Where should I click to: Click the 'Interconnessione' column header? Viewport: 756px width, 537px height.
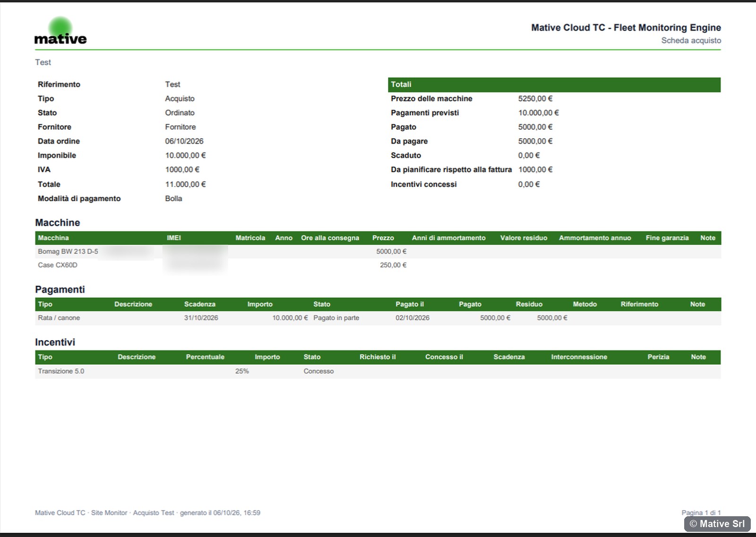point(579,358)
